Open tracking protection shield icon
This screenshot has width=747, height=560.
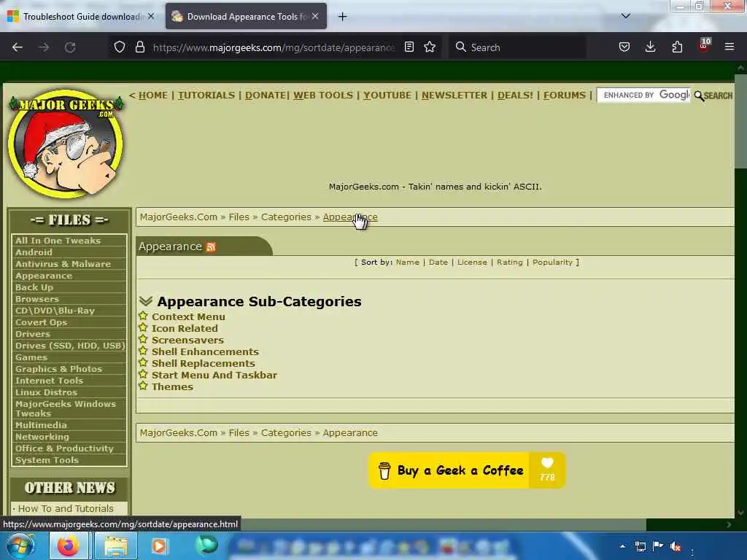point(120,47)
